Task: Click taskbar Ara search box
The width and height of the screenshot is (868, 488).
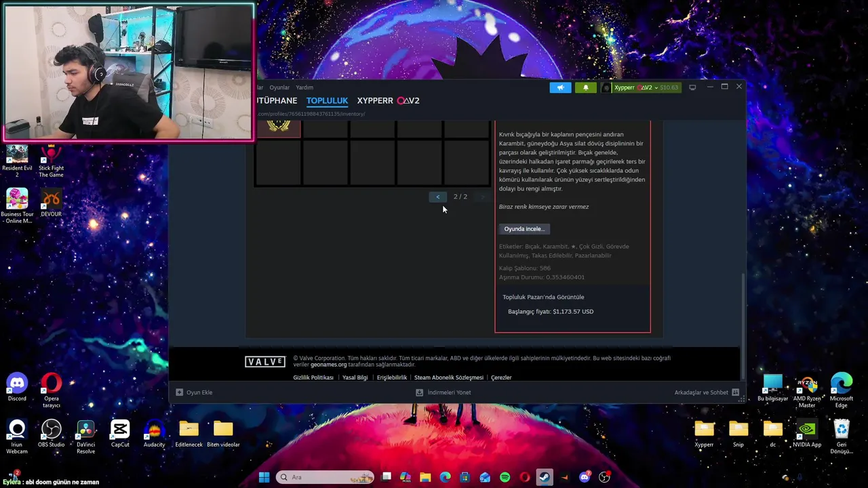Action: coord(325,477)
